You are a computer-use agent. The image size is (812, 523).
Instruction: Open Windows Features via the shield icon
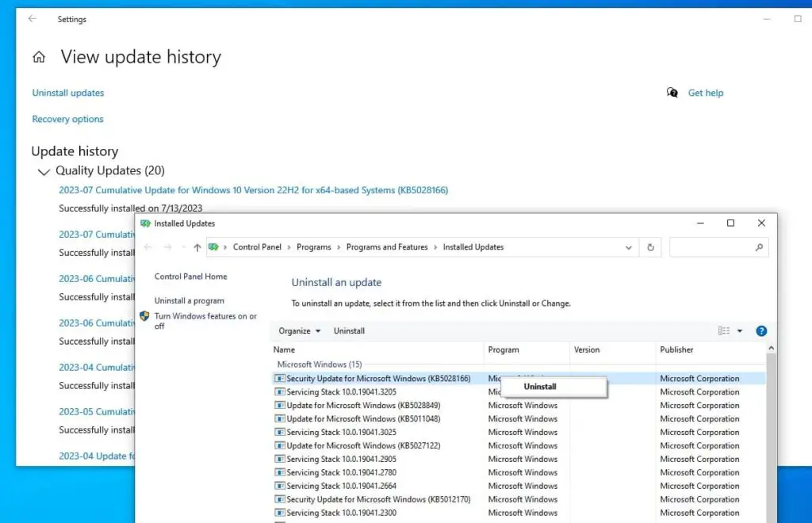pyautogui.click(x=144, y=315)
